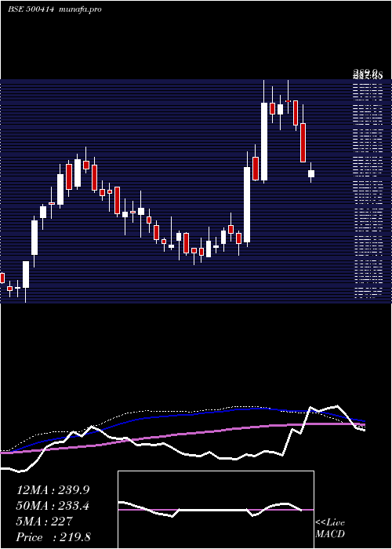
Task: Click the 'munafa.pro' text
Action: (x=81, y=9)
